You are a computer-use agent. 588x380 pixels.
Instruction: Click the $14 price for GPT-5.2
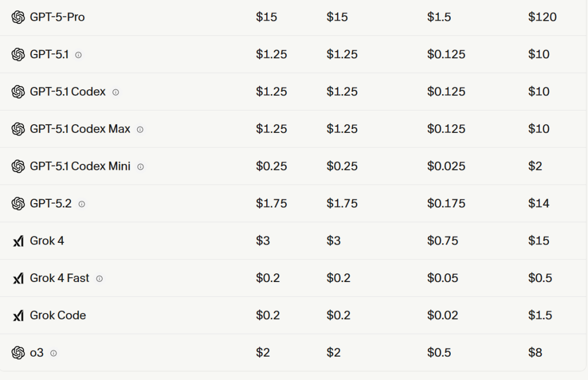click(x=538, y=204)
